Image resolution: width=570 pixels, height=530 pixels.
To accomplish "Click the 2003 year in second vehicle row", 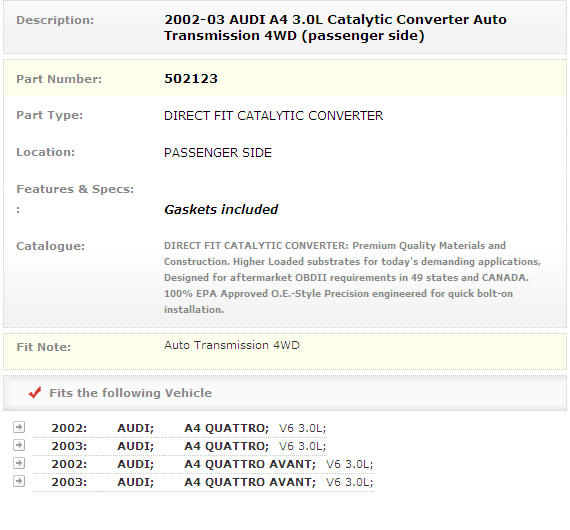I will pyautogui.click(x=69, y=446).
